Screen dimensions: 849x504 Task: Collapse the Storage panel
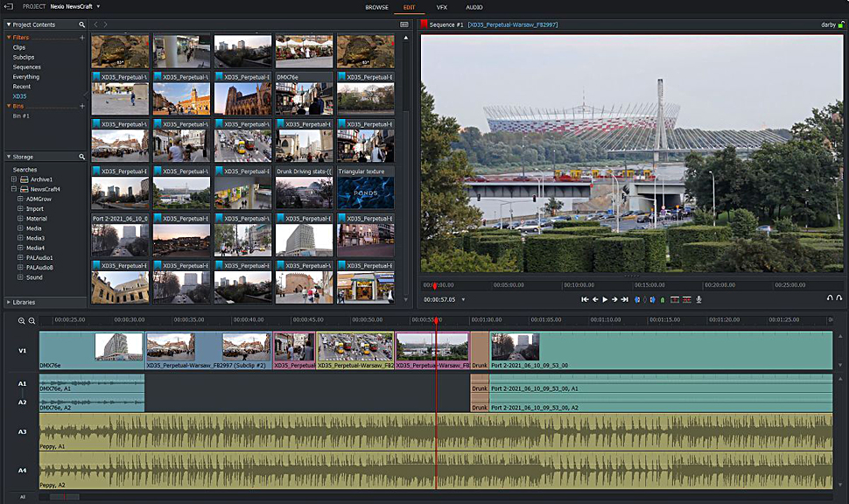[x=9, y=157]
